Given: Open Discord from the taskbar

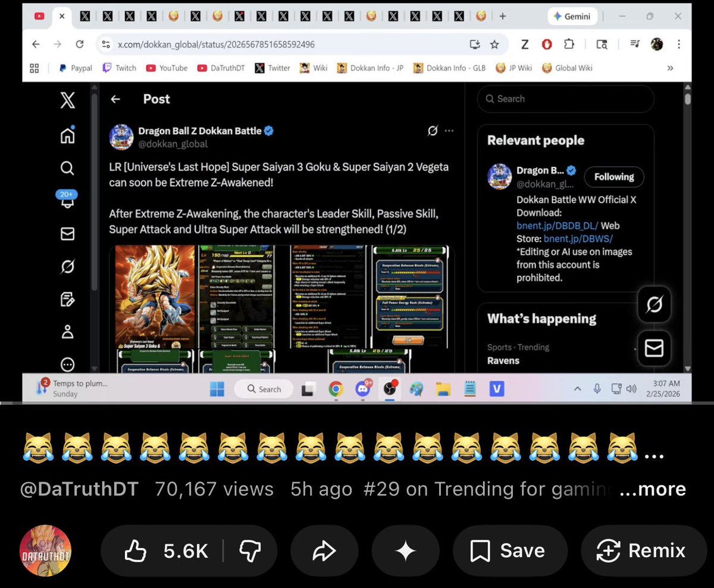Looking at the screenshot, I should coord(362,389).
